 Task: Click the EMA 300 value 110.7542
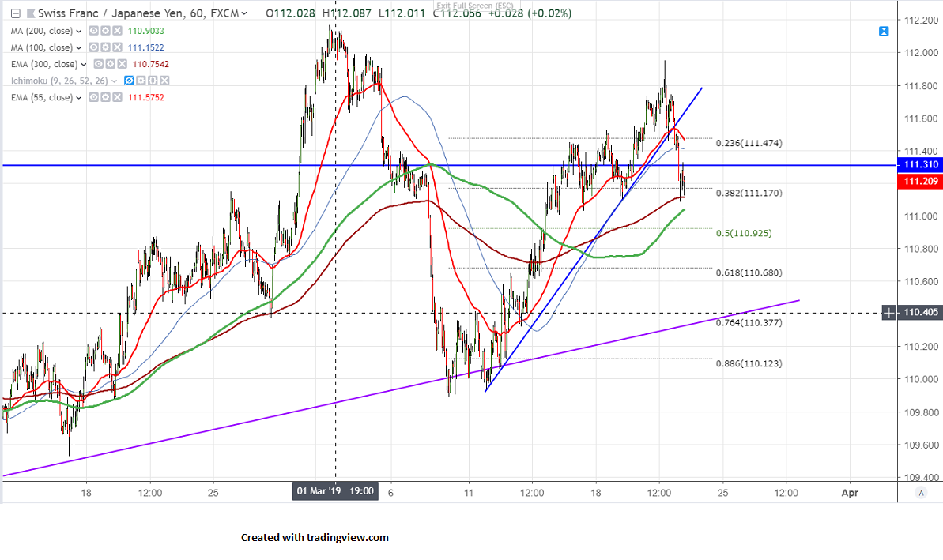click(x=150, y=64)
